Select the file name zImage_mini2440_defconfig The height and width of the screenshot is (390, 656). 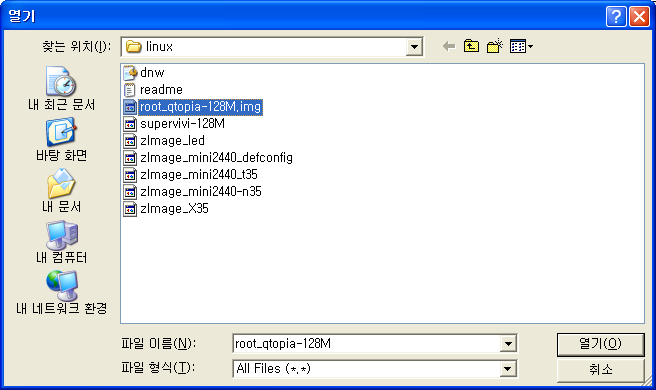pos(216,158)
